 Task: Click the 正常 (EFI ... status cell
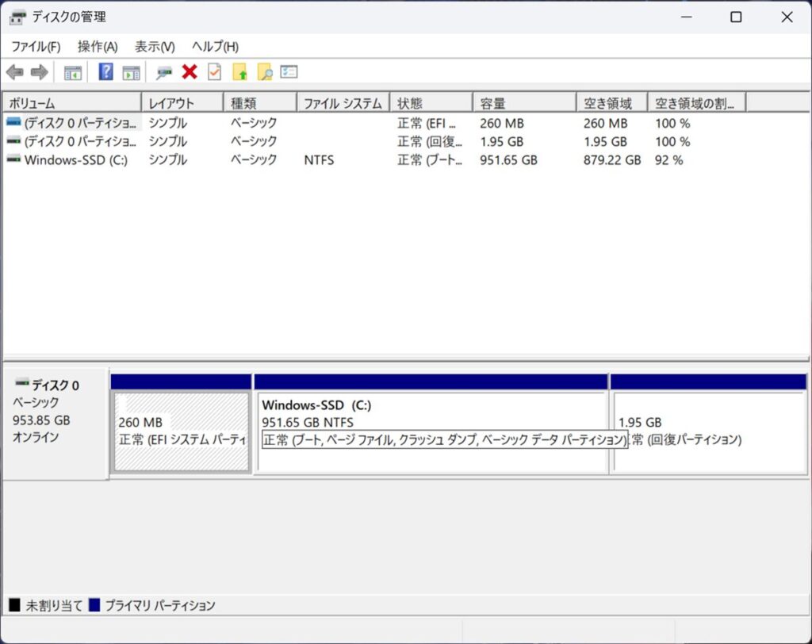coord(427,123)
